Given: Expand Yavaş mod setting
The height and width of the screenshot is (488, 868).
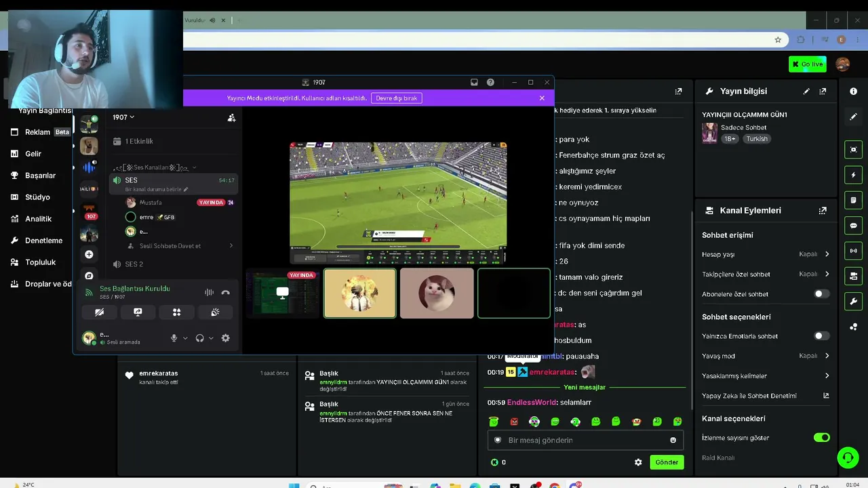Looking at the screenshot, I should [x=766, y=356].
